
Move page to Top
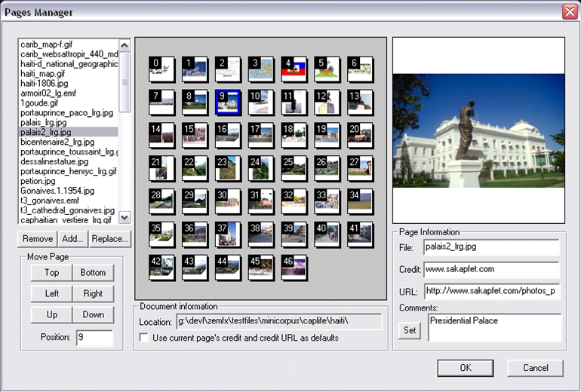[x=51, y=273]
